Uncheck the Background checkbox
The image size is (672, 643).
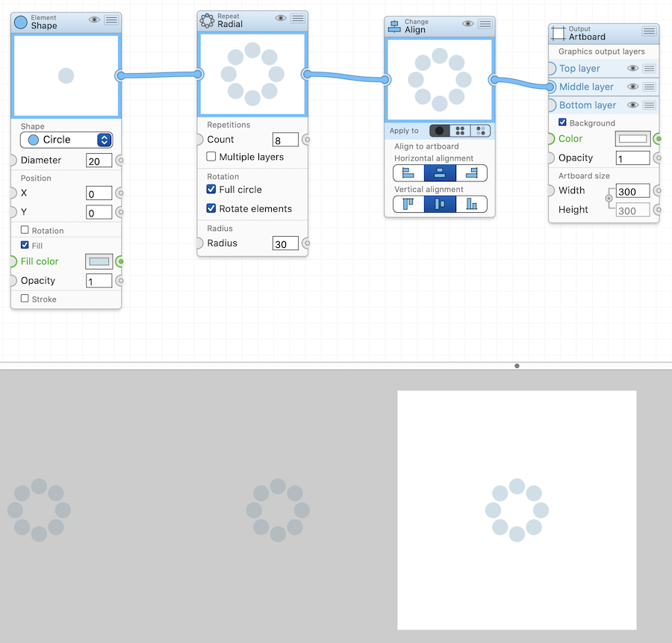click(562, 122)
